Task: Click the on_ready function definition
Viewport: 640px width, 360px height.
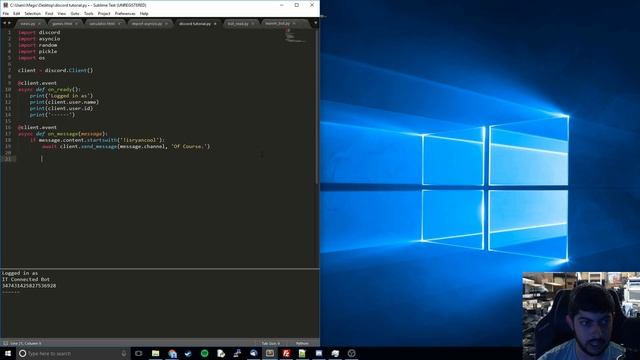Action: [x=49, y=89]
